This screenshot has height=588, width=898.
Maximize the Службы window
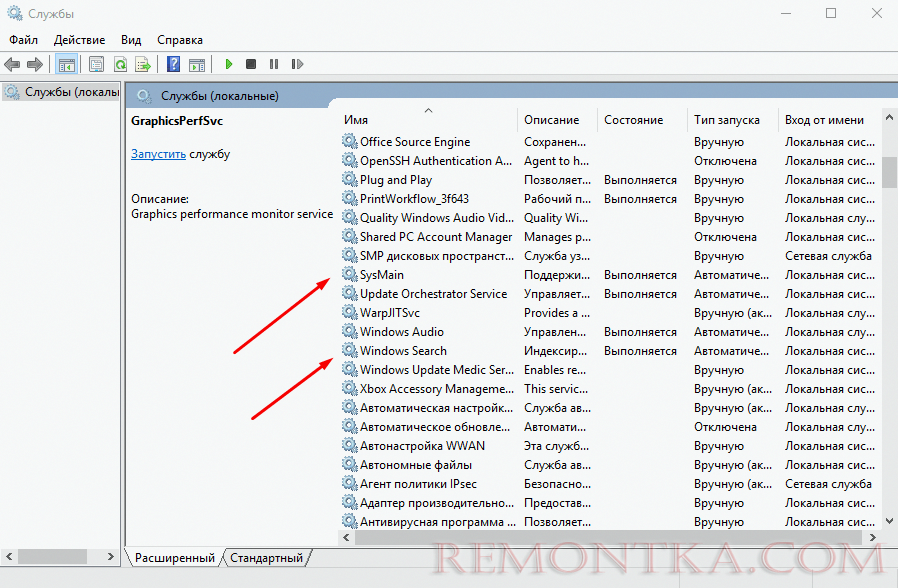(831, 13)
